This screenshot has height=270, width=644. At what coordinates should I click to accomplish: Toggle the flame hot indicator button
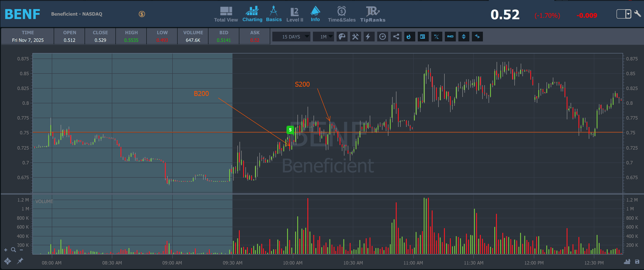tap(409, 37)
